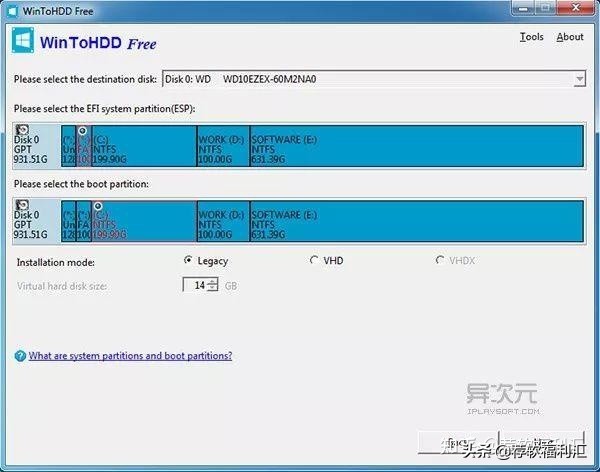Open the About menu
Image resolution: width=600 pixels, height=472 pixels.
point(570,37)
